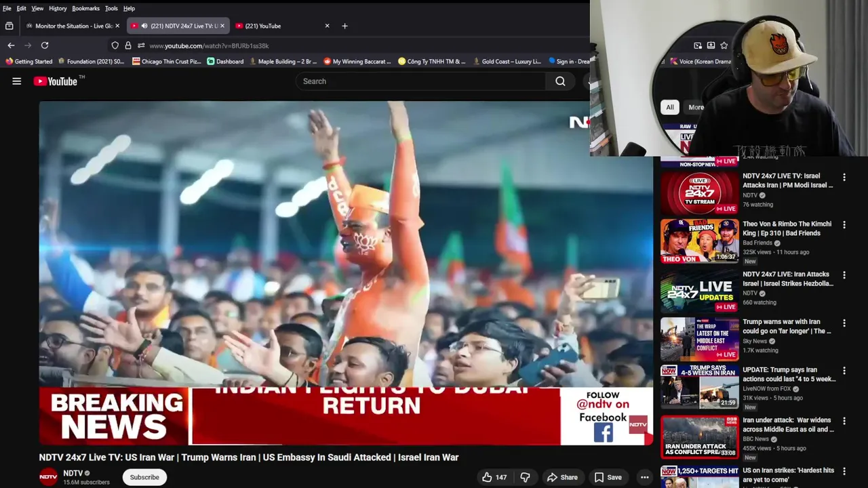Close the NDTV 24x7 Live TV tab
Image resolution: width=868 pixels, height=488 pixels.
tap(222, 26)
